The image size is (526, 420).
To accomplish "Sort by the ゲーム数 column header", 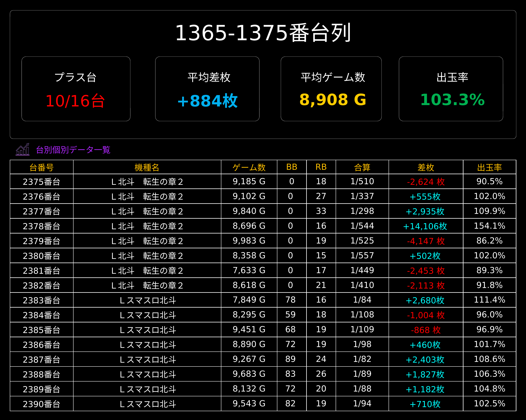I will click(x=249, y=167).
